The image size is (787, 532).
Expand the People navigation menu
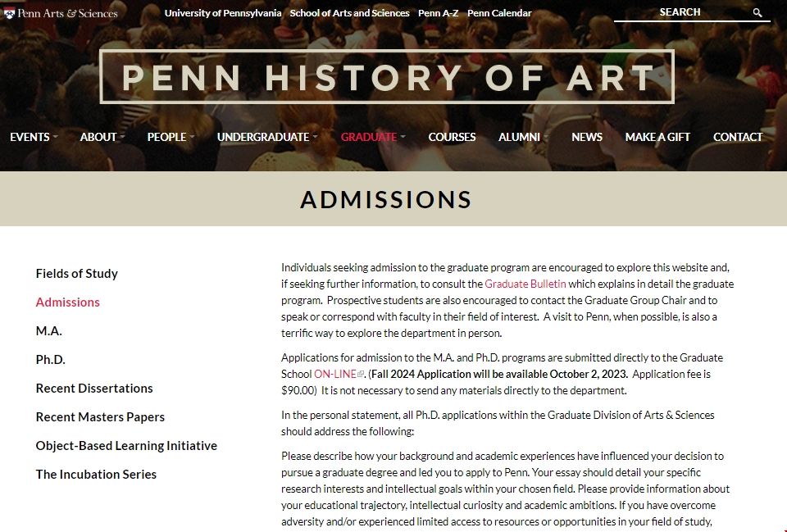click(x=171, y=137)
